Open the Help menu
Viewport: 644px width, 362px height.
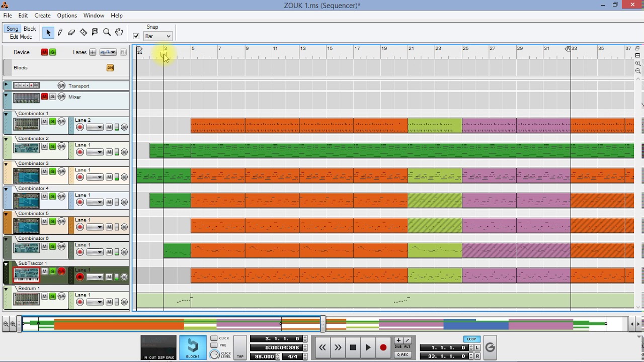point(116,16)
